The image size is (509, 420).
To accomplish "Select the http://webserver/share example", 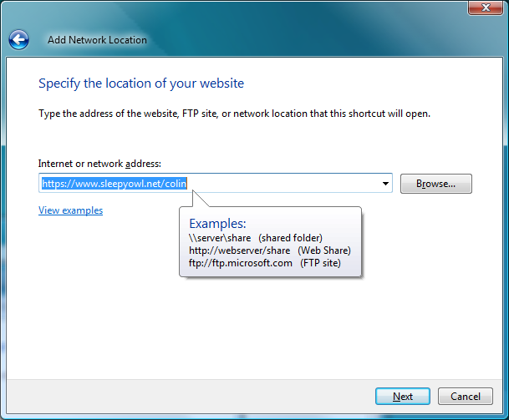I will (x=240, y=250).
